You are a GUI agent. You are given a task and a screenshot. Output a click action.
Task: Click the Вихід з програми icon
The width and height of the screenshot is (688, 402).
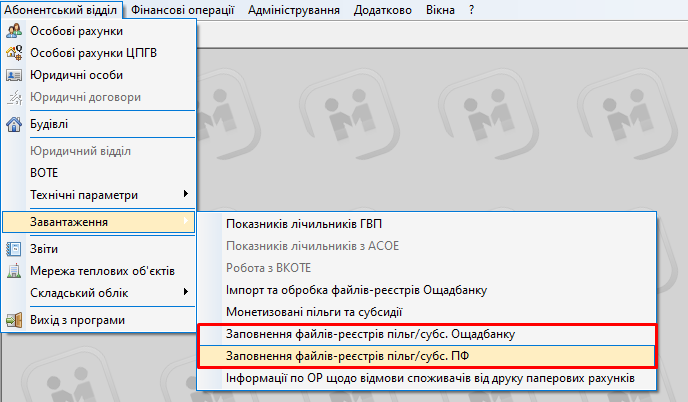coord(14,320)
